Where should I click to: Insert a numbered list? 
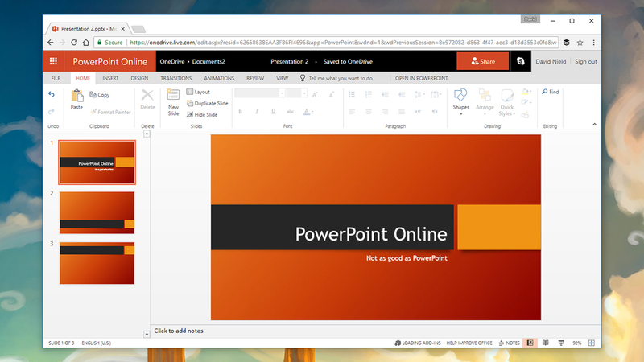pos(369,95)
